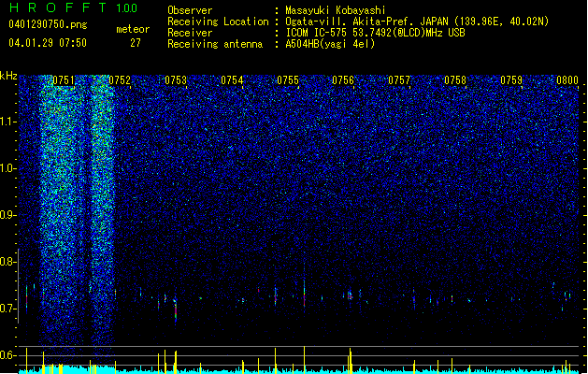Click location text Ogata-vill. Akita-Pref. JAPAN
The height and width of the screenshot is (374, 588).
click(366, 22)
